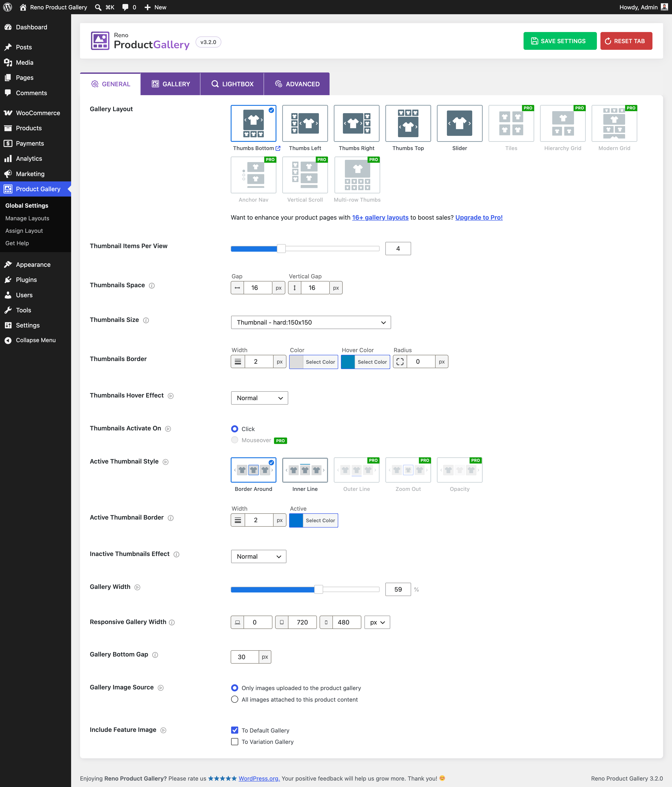Click the SAVE SETTINGS button
This screenshot has height=787, width=672.
(560, 41)
